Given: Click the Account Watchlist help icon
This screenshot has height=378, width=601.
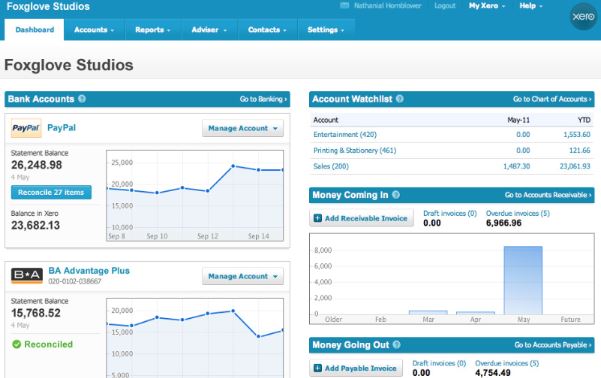Looking at the screenshot, I should pyautogui.click(x=400, y=99).
